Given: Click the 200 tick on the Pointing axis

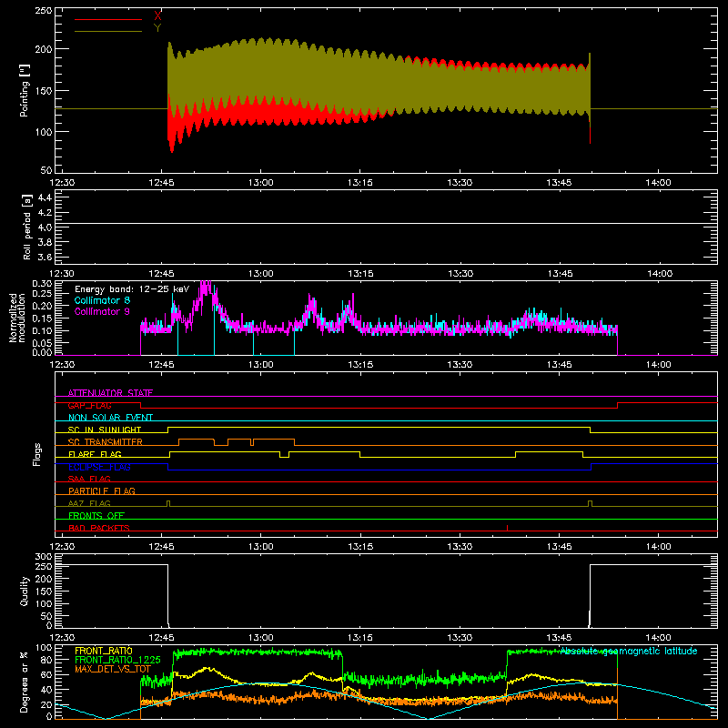Looking at the screenshot, I should [44, 49].
